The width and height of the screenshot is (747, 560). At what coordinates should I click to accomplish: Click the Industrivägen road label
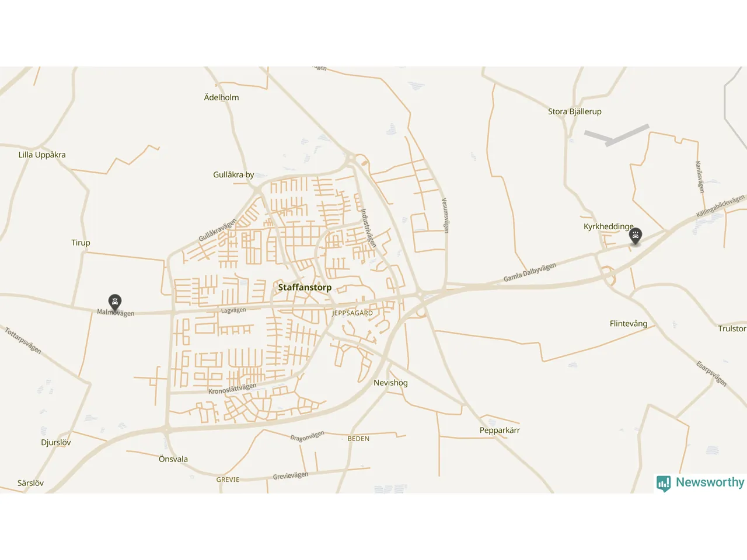pos(368,228)
